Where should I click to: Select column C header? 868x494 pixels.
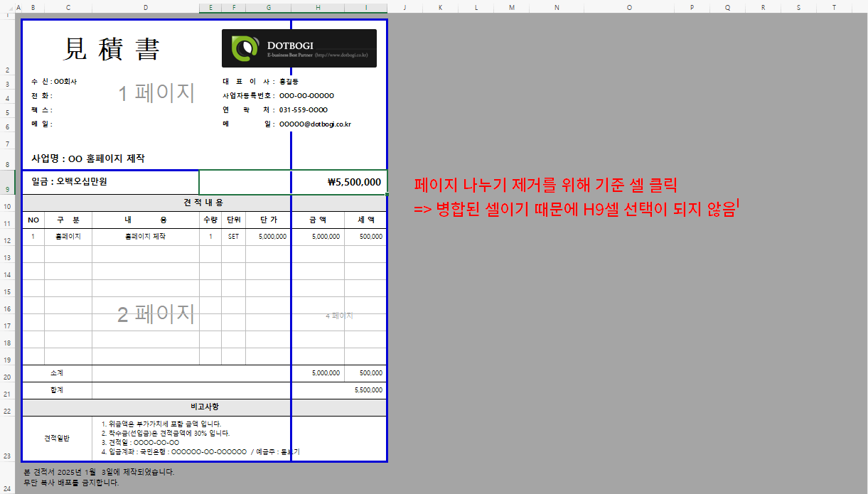point(68,7)
